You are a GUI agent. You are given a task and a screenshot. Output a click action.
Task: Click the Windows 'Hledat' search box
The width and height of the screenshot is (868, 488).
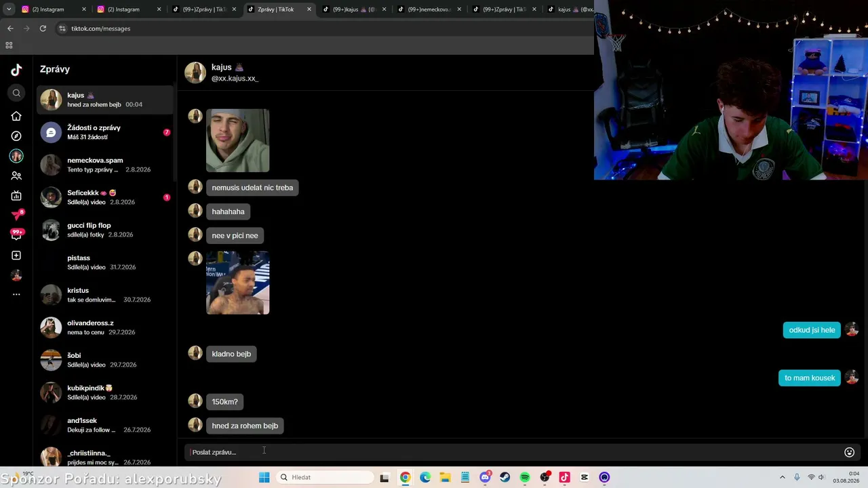[x=325, y=477]
